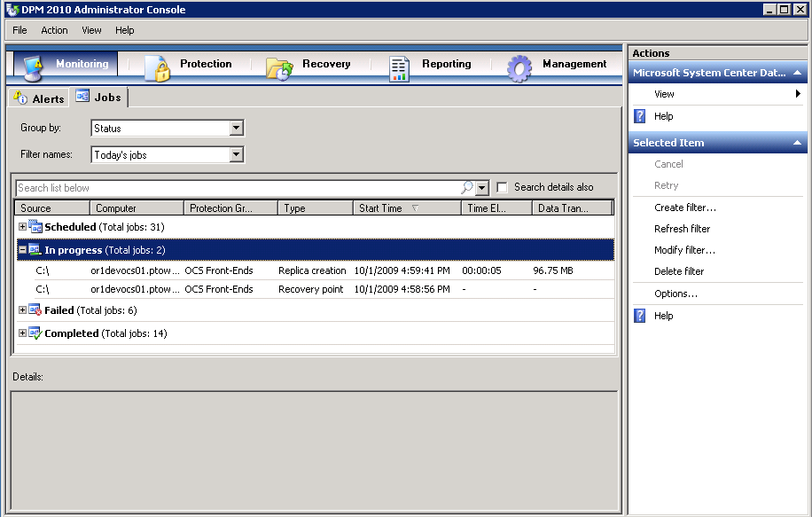Open Options... in Actions pane
The image size is (812, 517).
click(675, 294)
